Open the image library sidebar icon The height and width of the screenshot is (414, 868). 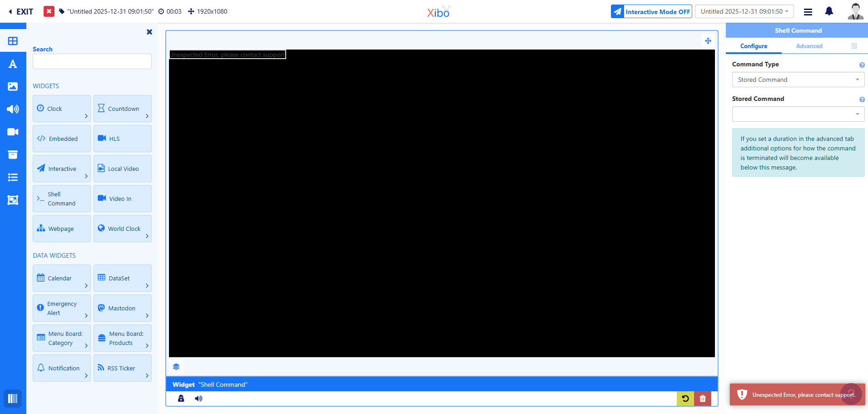[x=13, y=86]
